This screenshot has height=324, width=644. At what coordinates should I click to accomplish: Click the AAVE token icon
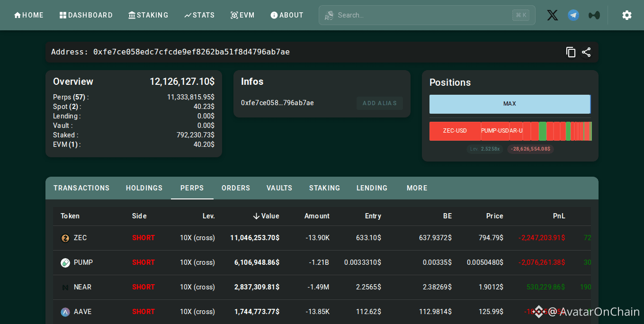65,312
